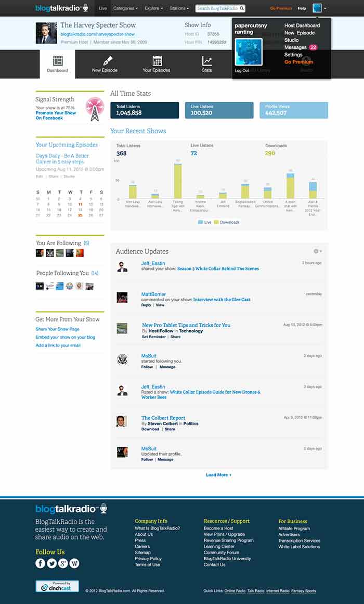Viewport: 364px width, 604px height.
Task: Open Audience Updates gear settings
Action: click(x=317, y=251)
